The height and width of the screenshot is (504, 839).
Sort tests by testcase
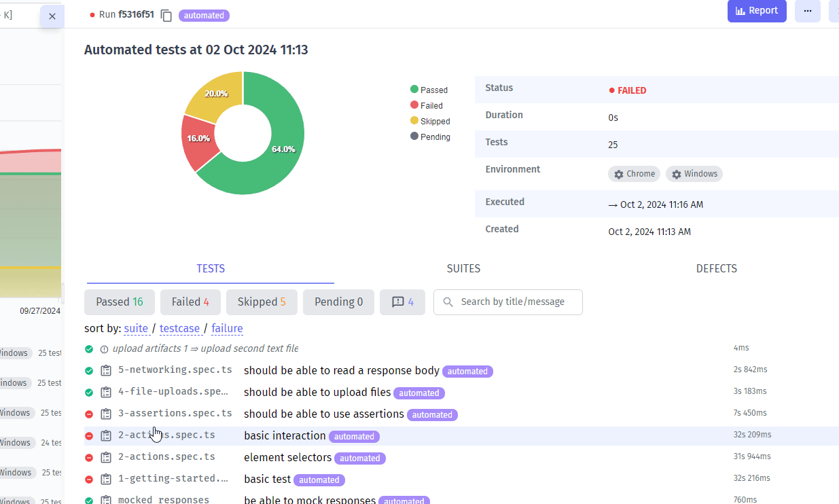tap(179, 329)
